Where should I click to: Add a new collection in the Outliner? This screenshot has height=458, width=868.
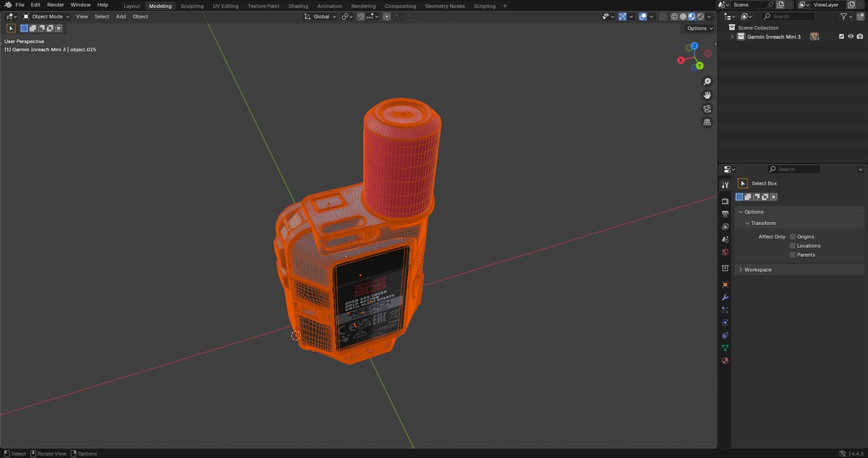860,17
